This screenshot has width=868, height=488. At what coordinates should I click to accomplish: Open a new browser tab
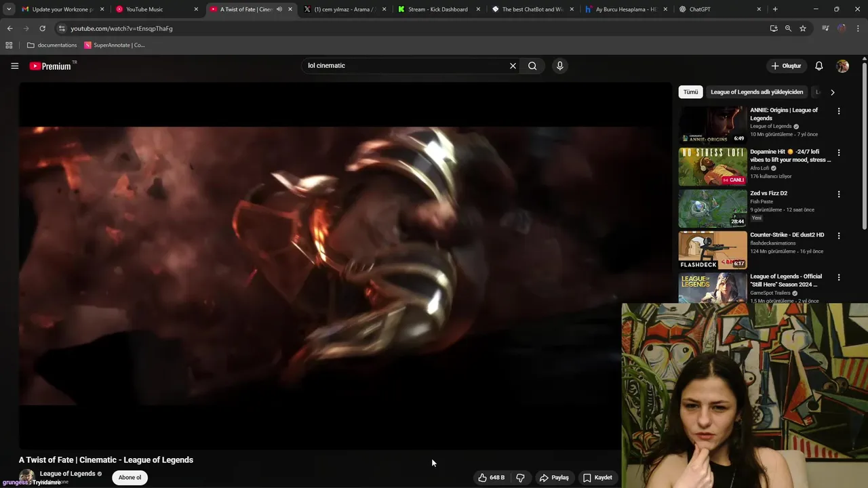point(775,9)
